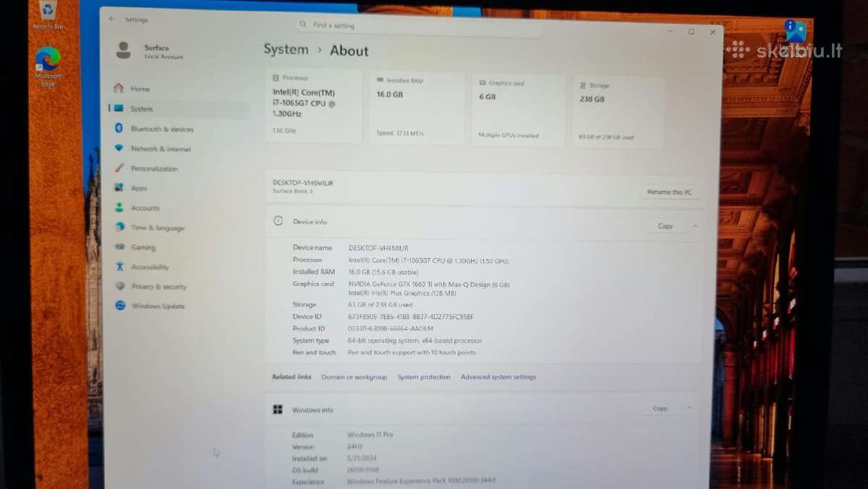Screen dimensions: 868x489
Task: Select the Graphics card summary card
Action: click(x=519, y=110)
